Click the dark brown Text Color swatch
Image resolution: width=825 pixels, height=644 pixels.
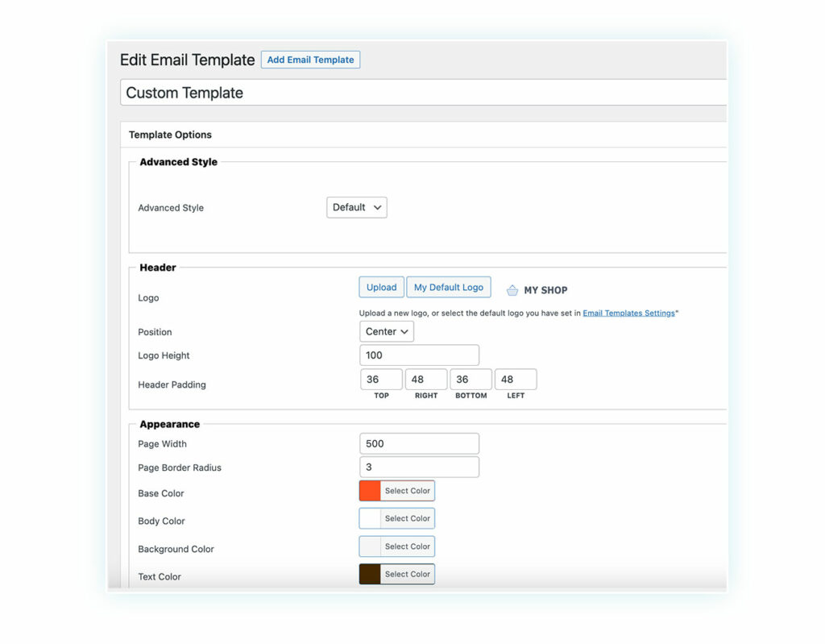[370, 574]
